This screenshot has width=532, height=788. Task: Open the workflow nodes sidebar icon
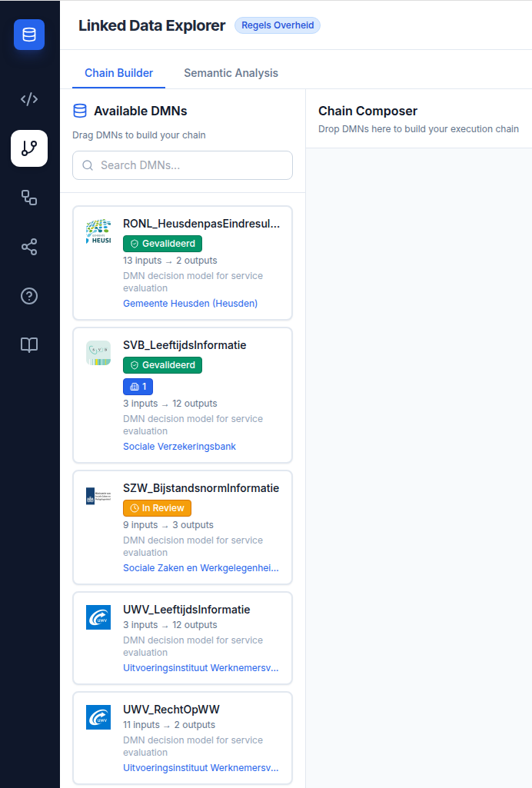pyautogui.click(x=29, y=198)
